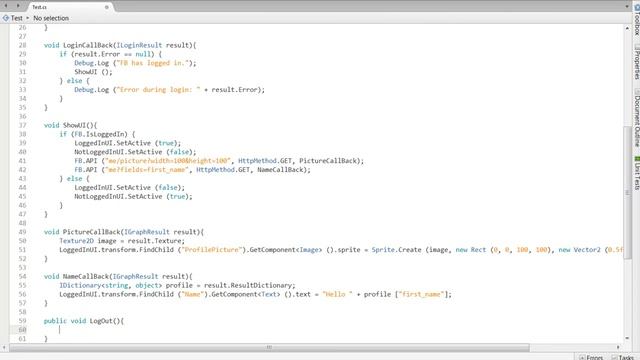This screenshot has width=640, height=360.
Task: Click the FB.API line with NameCallBack
Action: coord(192,170)
